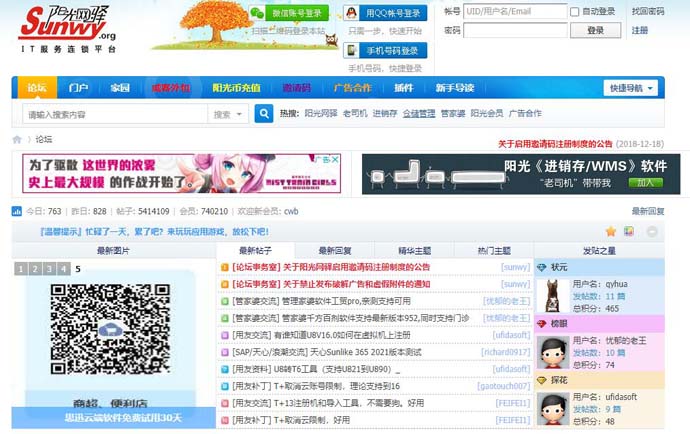
Task: Click the Sunwy site logo
Action: click(x=62, y=28)
